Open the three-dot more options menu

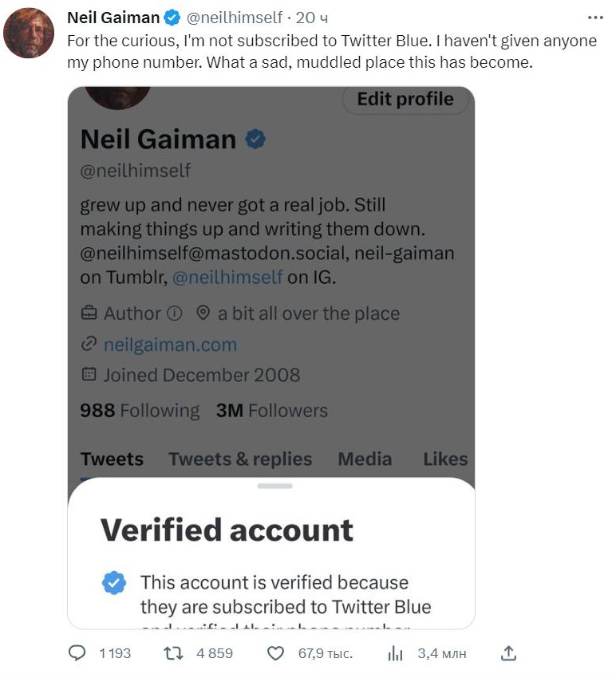point(595,17)
